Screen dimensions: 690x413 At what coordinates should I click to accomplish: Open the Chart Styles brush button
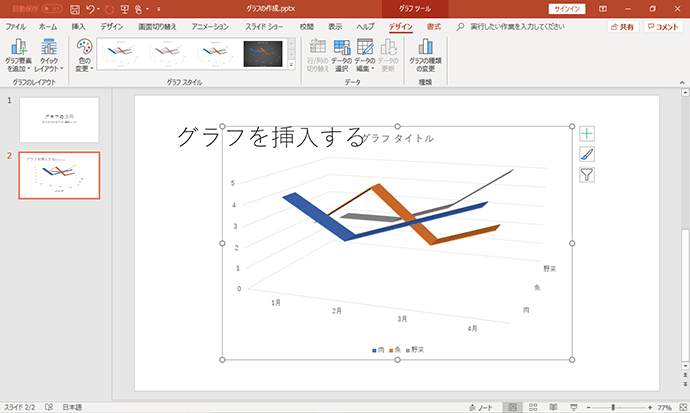coord(587,154)
